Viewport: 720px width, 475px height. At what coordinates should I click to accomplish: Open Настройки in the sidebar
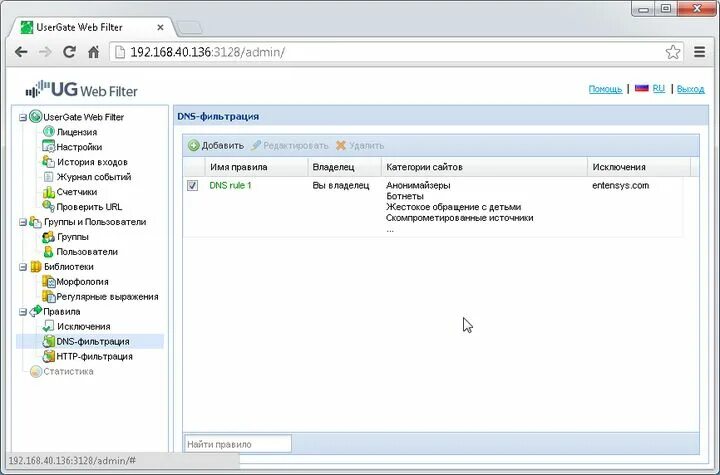(x=79, y=147)
